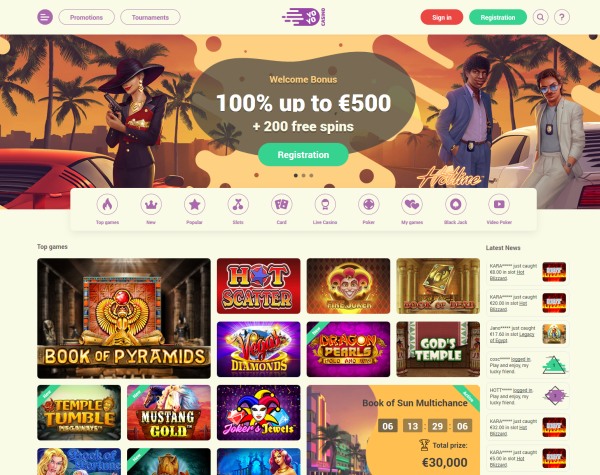Image resolution: width=600 pixels, height=475 pixels.
Task: Open the Tournaments menu item
Action: coord(150,17)
